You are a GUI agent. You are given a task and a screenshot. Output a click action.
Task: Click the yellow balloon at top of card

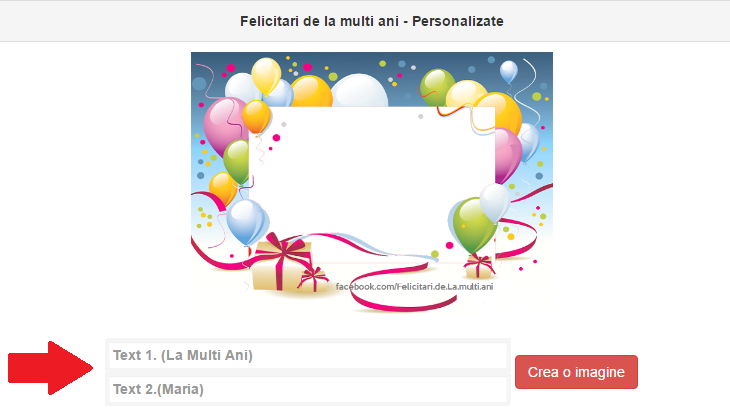point(266,75)
